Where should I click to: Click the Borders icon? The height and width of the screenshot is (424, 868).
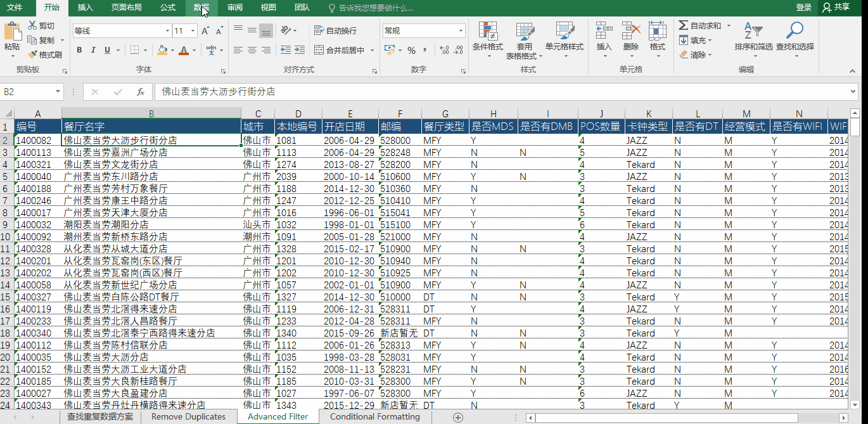pos(135,50)
